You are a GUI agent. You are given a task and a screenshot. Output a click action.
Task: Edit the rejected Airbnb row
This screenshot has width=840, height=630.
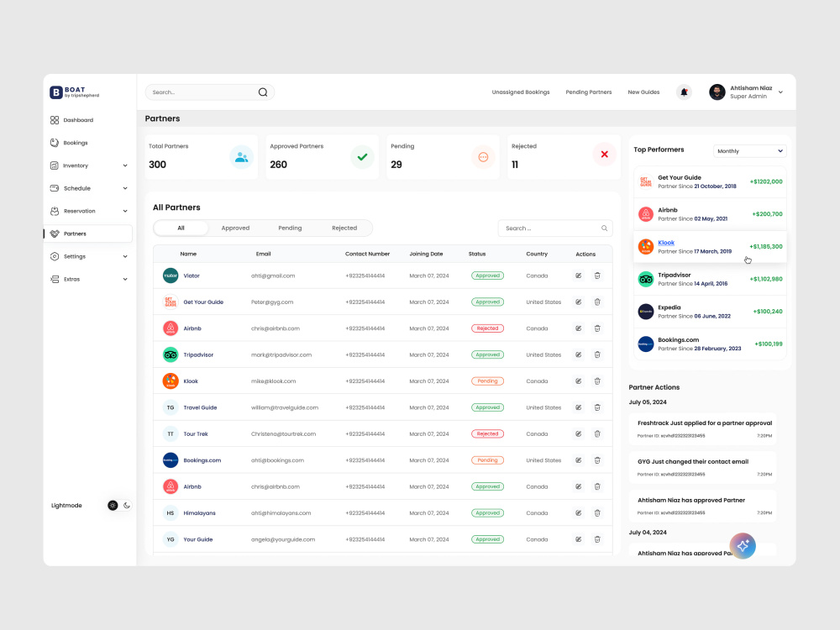pos(579,328)
